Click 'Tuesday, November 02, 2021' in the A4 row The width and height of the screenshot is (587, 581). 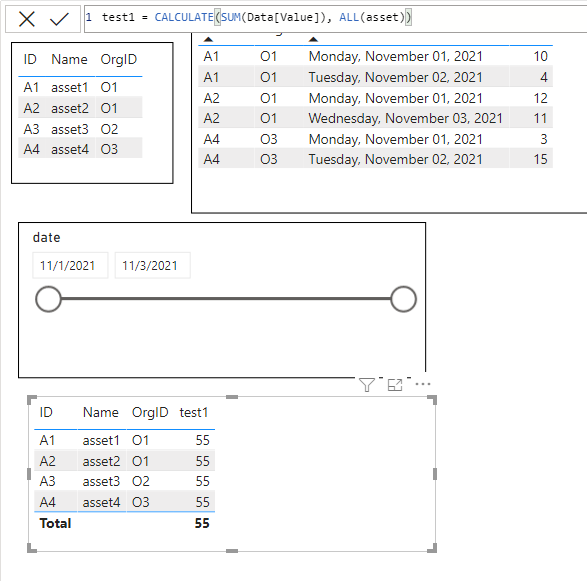point(396,159)
